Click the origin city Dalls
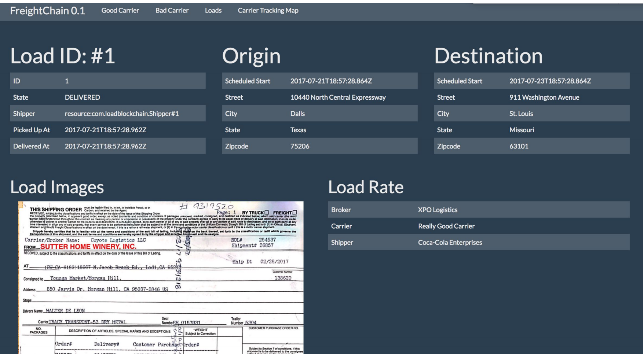The height and width of the screenshot is (354, 644). (x=298, y=114)
